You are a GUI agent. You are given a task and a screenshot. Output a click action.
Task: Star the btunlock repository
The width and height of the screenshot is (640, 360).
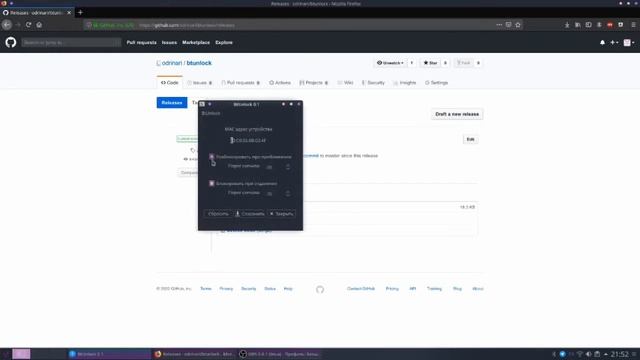pos(431,63)
